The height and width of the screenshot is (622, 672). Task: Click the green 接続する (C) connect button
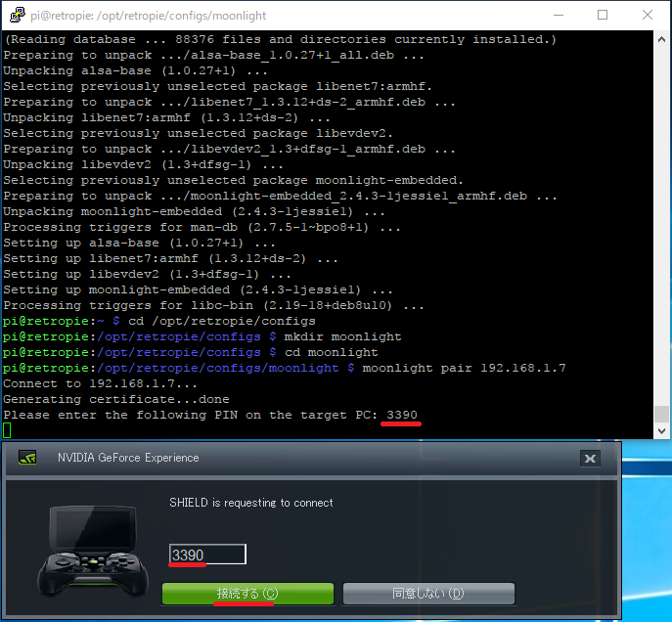tap(247, 594)
